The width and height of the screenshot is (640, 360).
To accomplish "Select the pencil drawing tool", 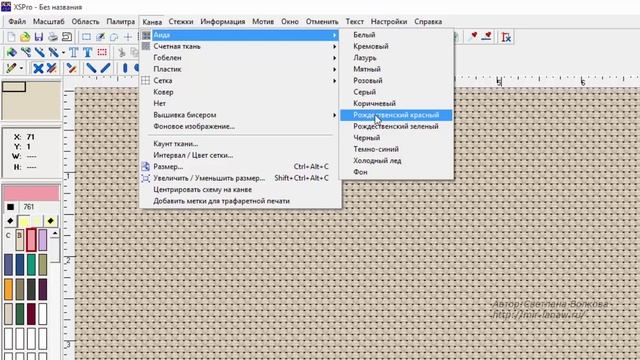I will tap(11, 68).
